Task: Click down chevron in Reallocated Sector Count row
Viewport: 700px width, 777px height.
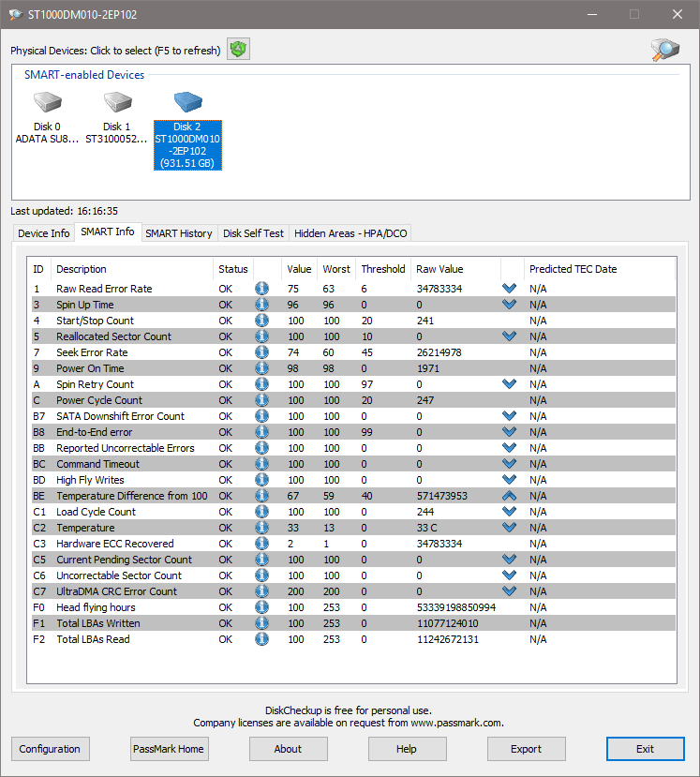Action: pyautogui.click(x=509, y=336)
